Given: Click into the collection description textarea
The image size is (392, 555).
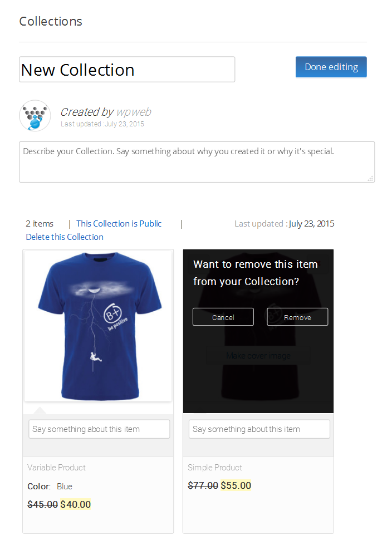Looking at the screenshot, I should [x=197, y=162].
